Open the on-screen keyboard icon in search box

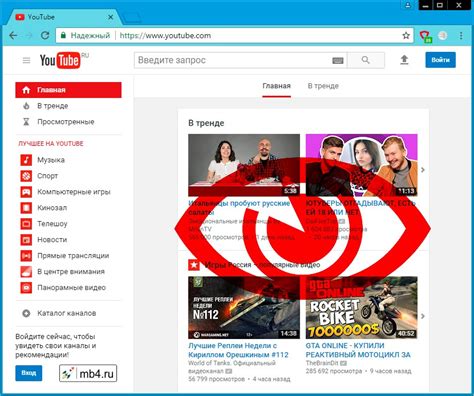click(338, 61)
